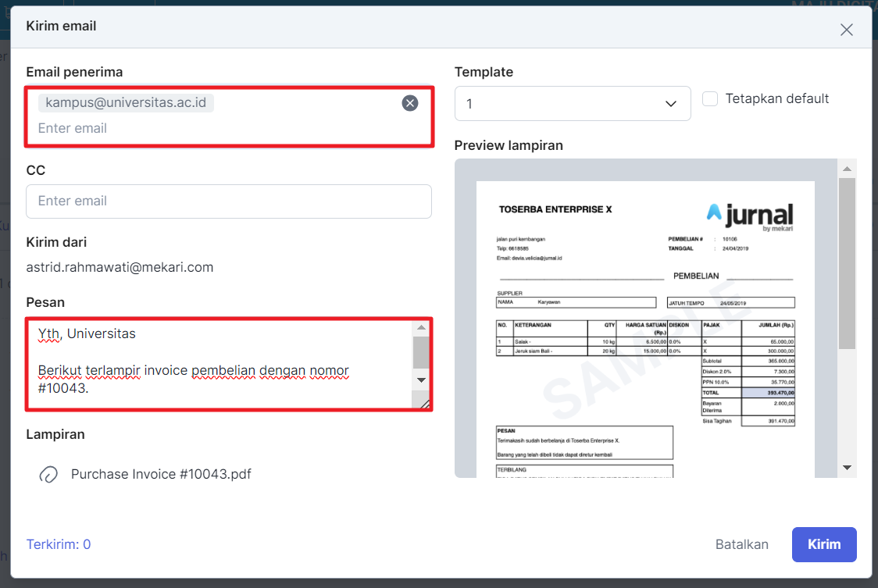Click the Lampiran section label
Screen dimensions: 878x588
(55, 435)
